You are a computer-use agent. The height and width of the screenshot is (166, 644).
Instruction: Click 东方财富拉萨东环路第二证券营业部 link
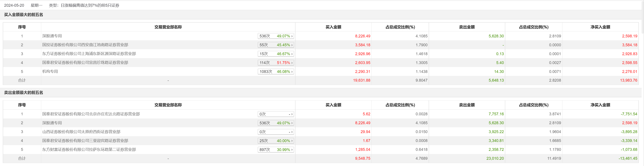(89, 150)
